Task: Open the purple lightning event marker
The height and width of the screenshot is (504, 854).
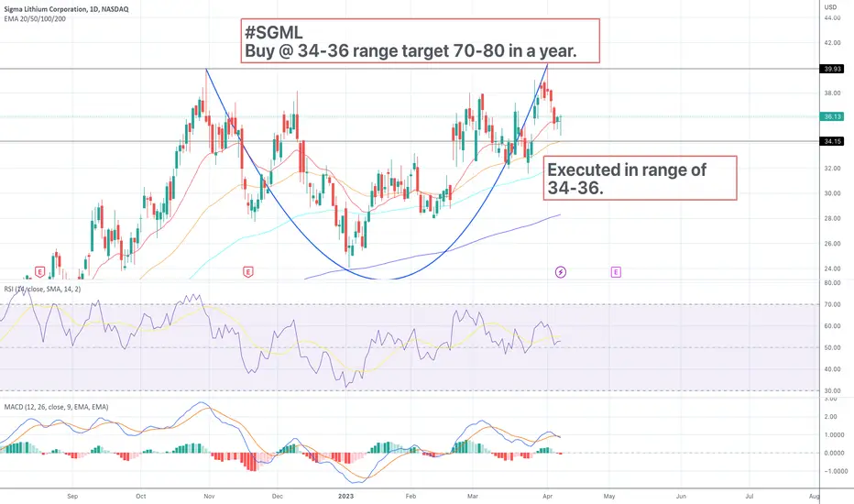Action: tap(561, 271)
